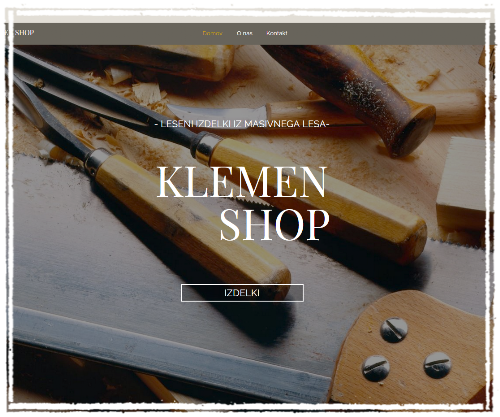Click the IZDELKI button
The image size is (500, 417).
pyautogui.click(x=242, y=293)
